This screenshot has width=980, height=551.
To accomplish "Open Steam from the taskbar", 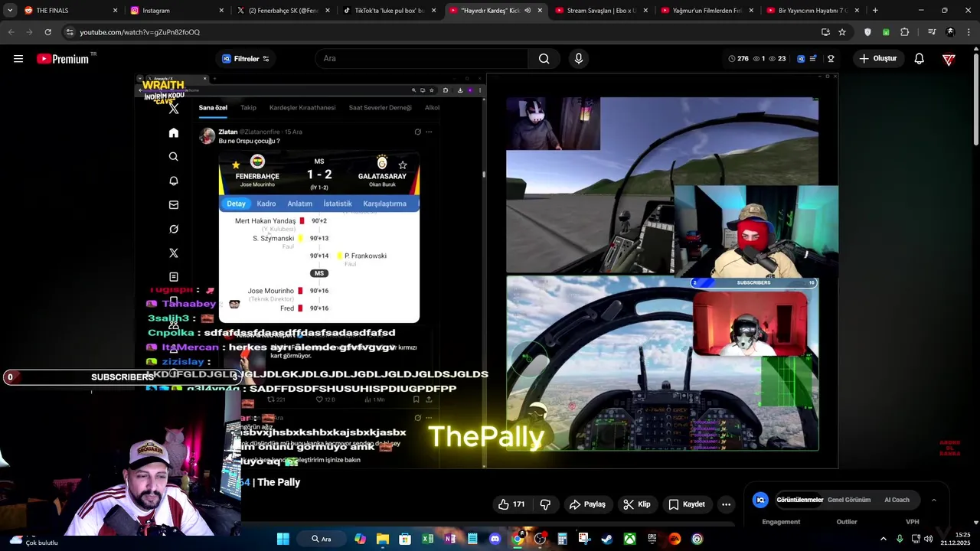I will pyautogui.click(x=606, y=539).
